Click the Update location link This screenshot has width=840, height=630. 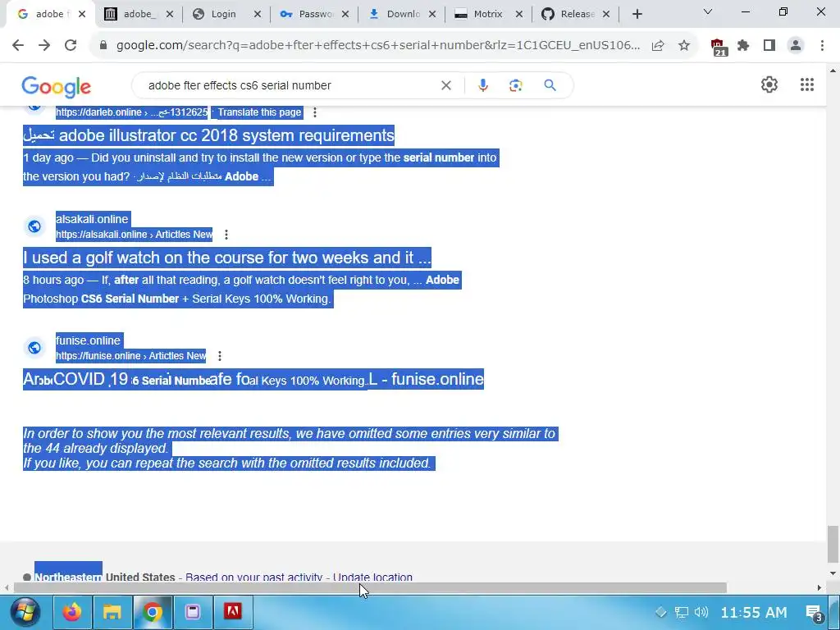pos(372,577)
